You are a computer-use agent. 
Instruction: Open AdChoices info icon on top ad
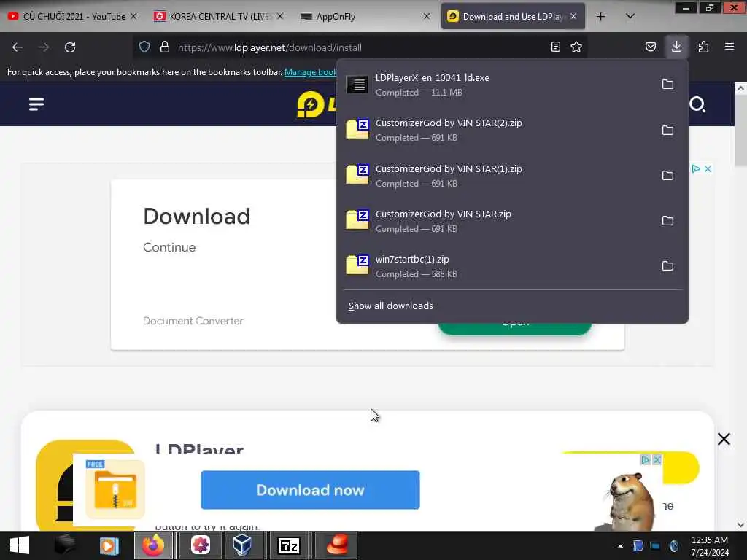pyautogui.click(x=695, y=168)
